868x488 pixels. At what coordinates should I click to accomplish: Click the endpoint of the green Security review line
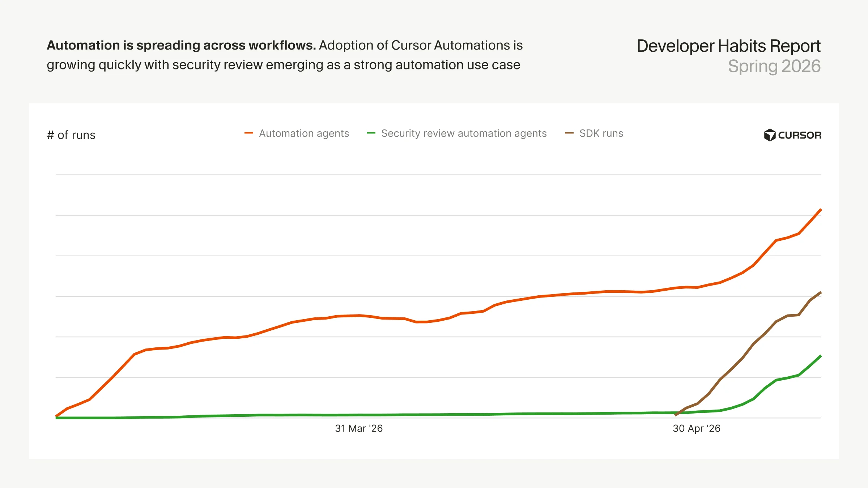coord(821,356)
